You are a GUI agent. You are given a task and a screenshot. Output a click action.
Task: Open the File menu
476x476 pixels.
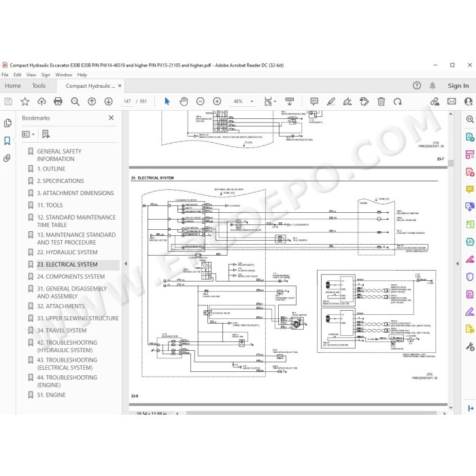pyautogui.click(x=5, y=75)
